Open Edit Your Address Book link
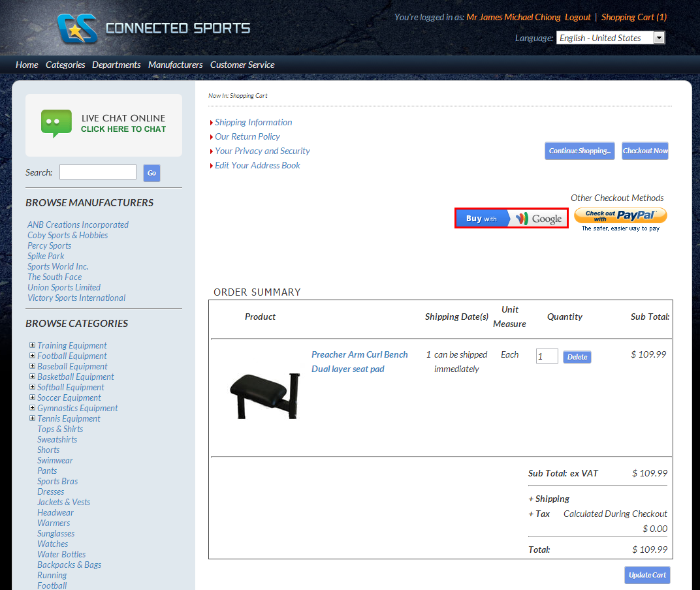The image size is (700, 590). coord(257,165)
